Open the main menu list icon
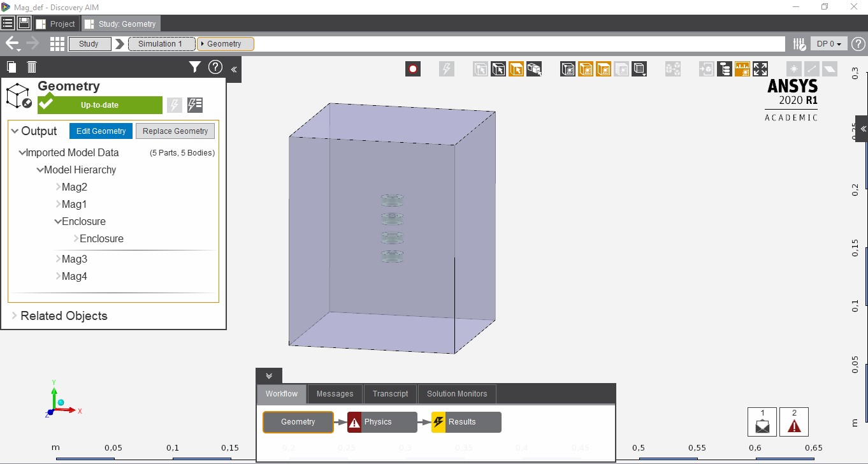868x464 pixels. point(8,24)
